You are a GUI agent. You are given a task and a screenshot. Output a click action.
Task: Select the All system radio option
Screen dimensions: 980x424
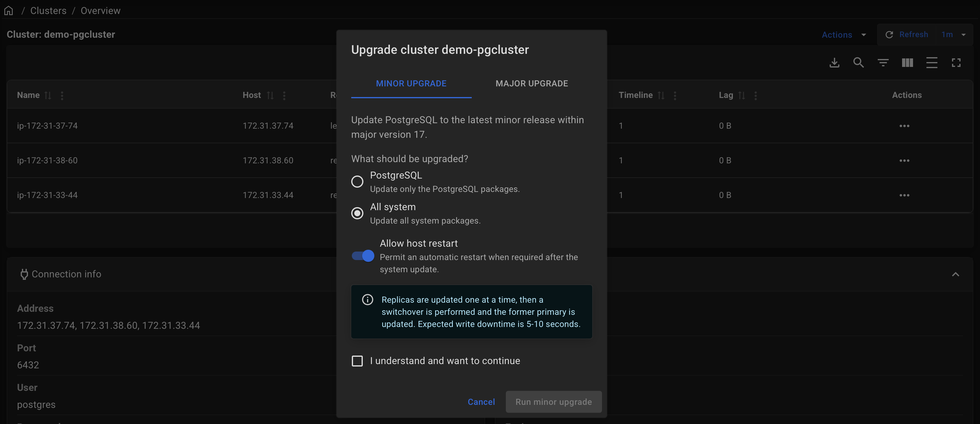(x=357, y=213)
